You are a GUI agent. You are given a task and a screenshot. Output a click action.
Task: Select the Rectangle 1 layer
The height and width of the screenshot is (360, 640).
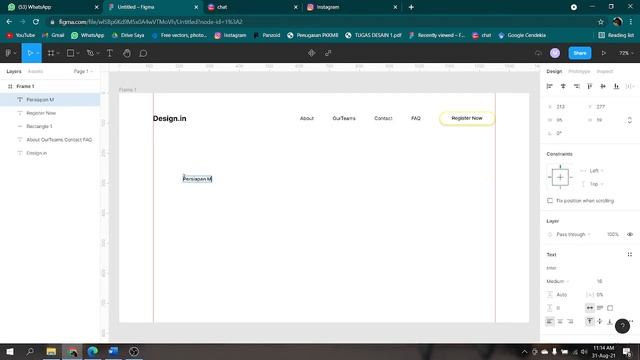pos(50,126)
